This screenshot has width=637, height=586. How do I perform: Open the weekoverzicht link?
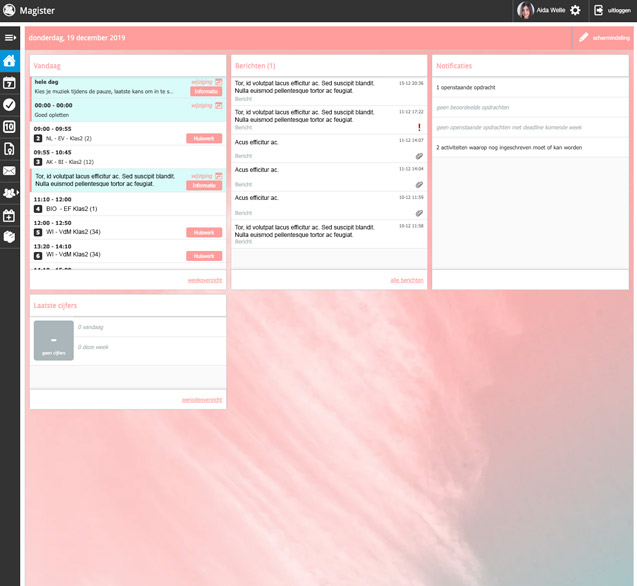point(205,280)
